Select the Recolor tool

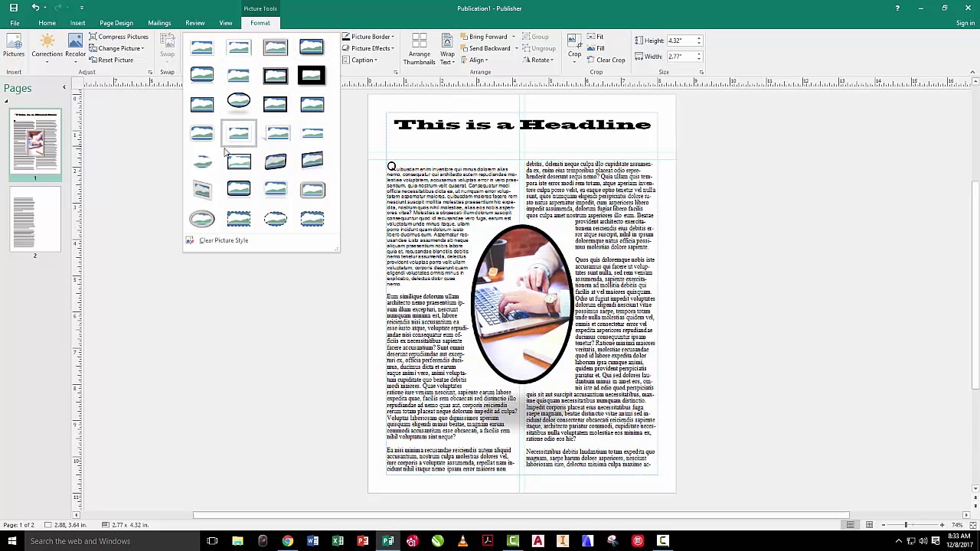pos(76,47)
